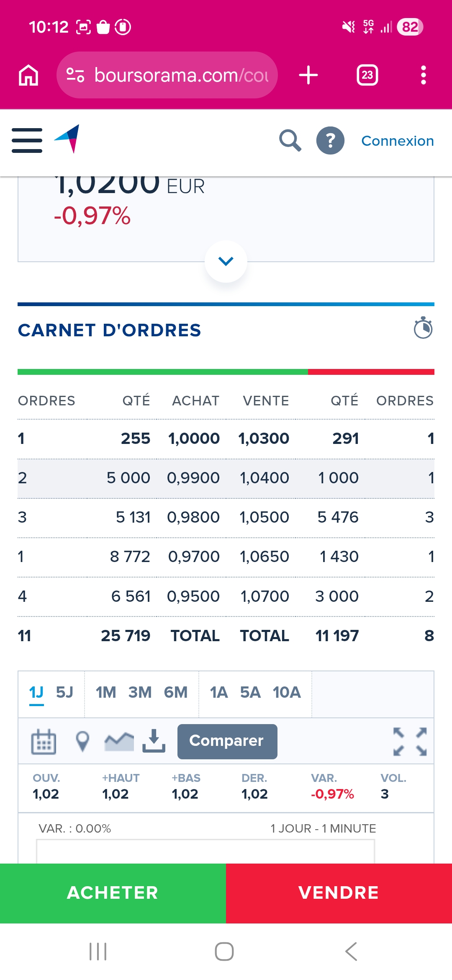Switch chart range to 1A
452x980 pixels.
tap(218, 692)
